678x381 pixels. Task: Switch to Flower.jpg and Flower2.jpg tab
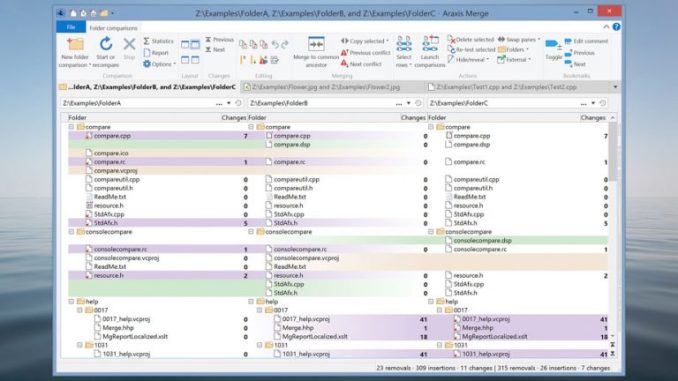[322, 87]
